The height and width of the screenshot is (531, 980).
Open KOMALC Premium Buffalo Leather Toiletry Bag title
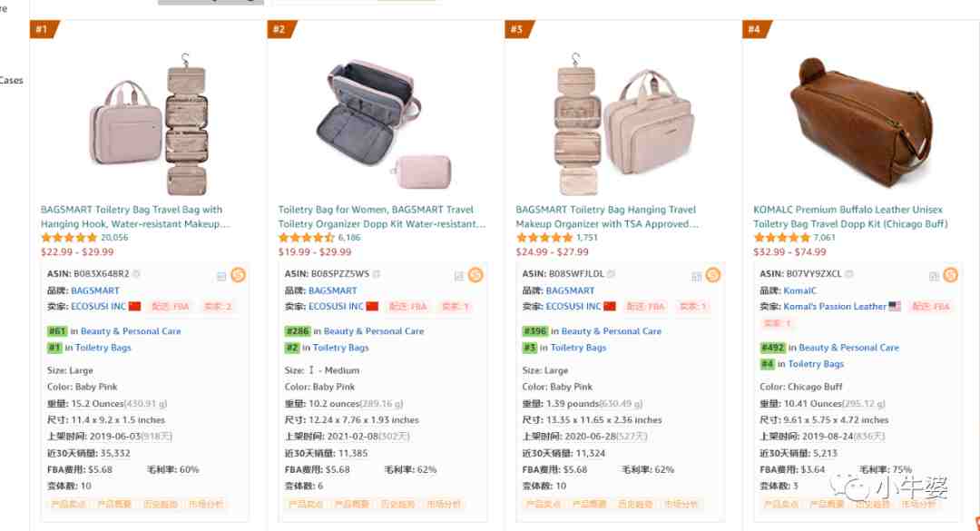point(850,216)
